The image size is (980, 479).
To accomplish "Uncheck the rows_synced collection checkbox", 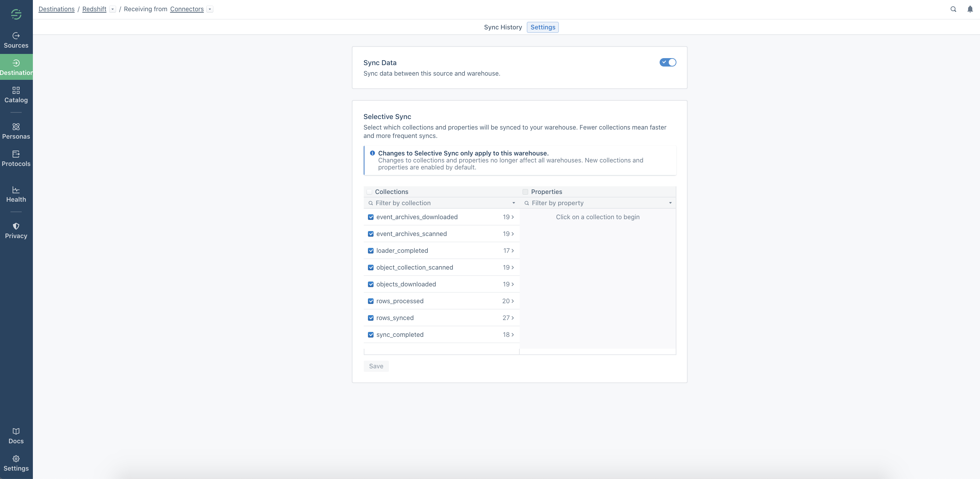I will point(370,318).
